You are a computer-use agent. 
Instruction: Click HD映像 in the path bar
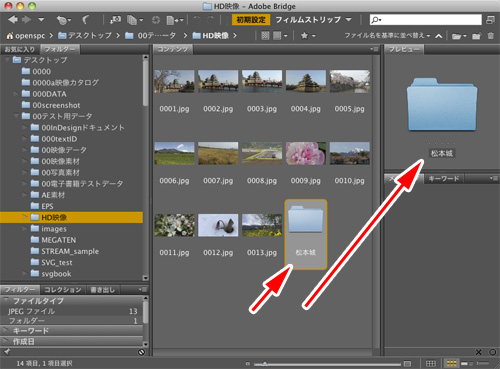pyautogui.click(x=211, y=35)
